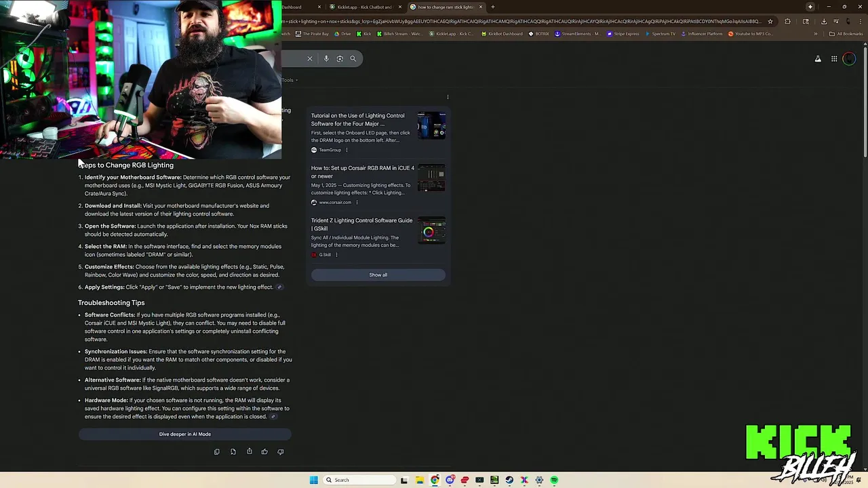
Task: Open Discord from the taskbar
Action: pyautogui.click(x=450, y=480)
